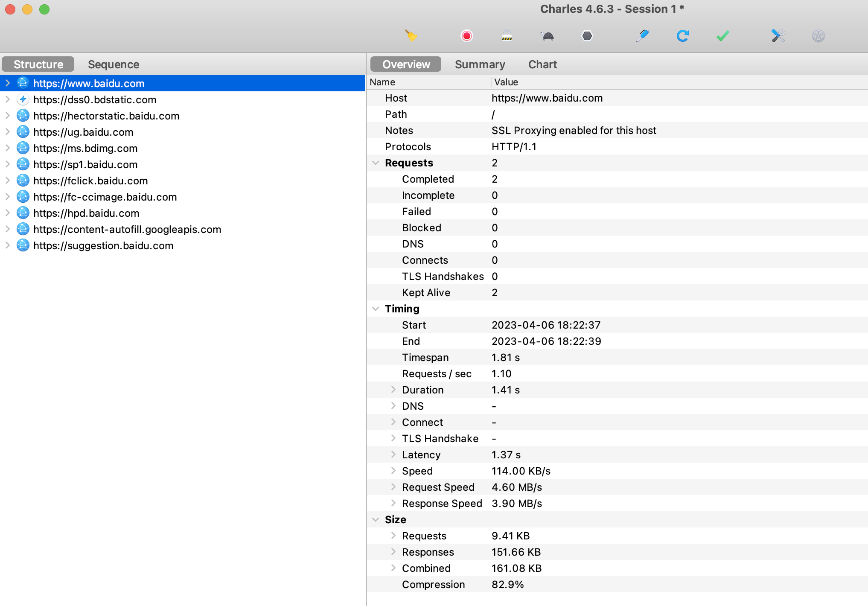Open the Tools wrench icon
868x606 pixels.
click(x=778, y=36)
